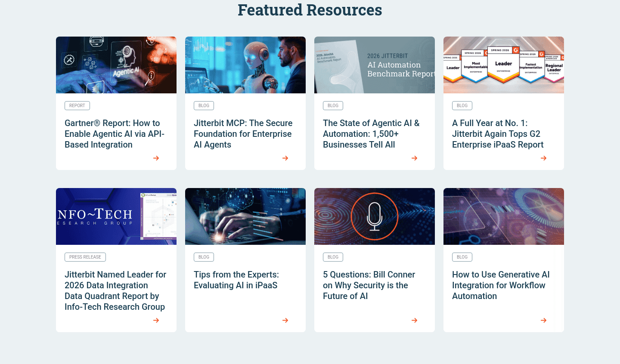This screenshot has height=364, width=620.
Task: Open Jitterbit Named Leader 2026 Data Integration title
Action: [115, 290]
